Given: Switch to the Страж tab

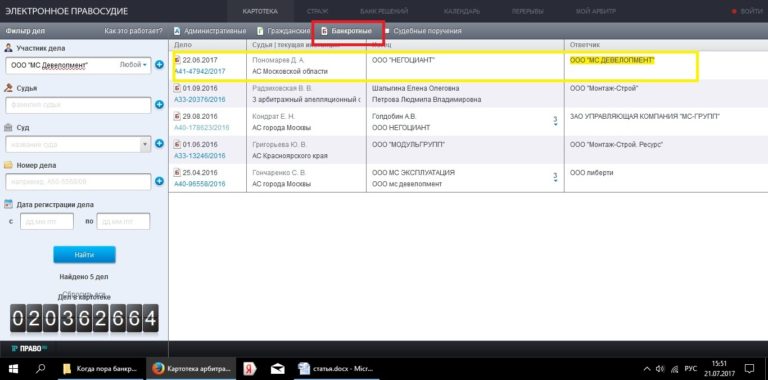Looking at the screenshot, I should pyautogui.click(x=317, y=11).
